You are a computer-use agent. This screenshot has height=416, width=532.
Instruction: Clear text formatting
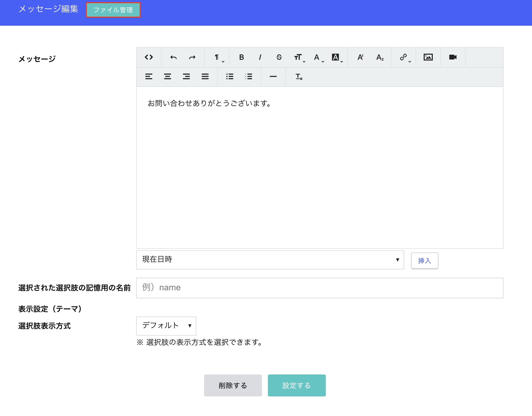click(x=298, y=77)
